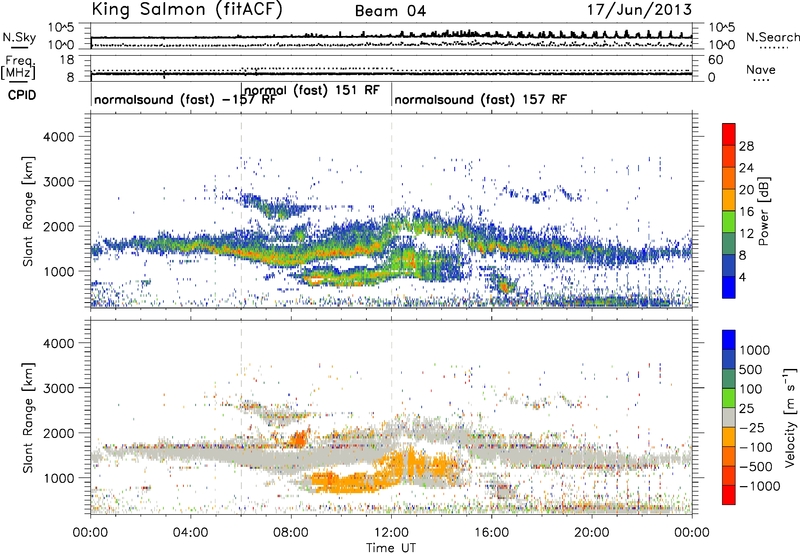Click the '1000' range tick on the velocity panel
The width and height of the screenshot is (800, 554).
58,478
